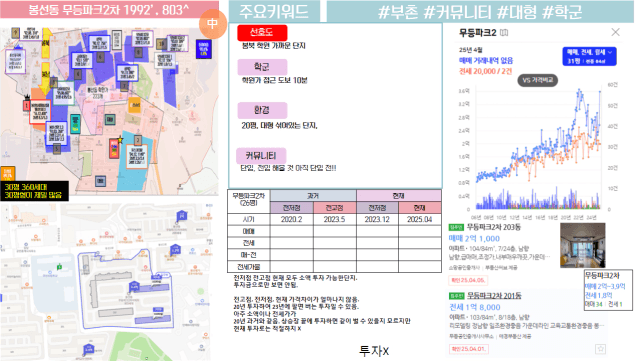Click the 환경 keyword label
The height and width of the screenshot is (361, 640).
pyautogui.click(x=262, y=110)
